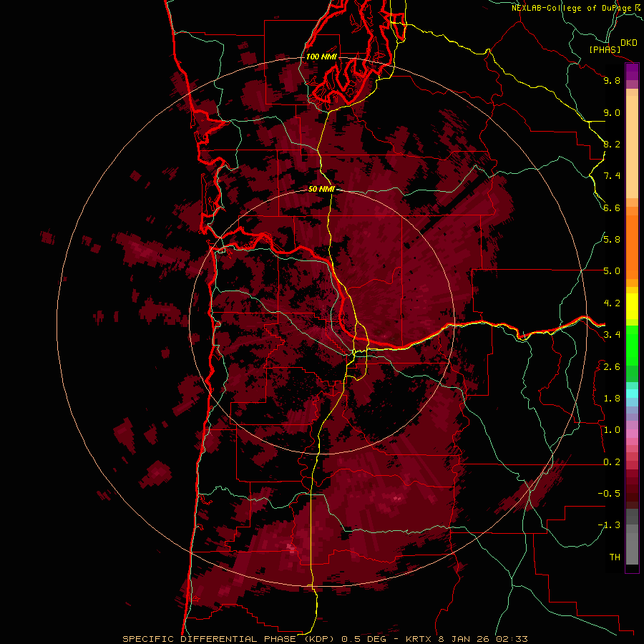Click the 4.2 value on color scale

(x=612, y=303)
